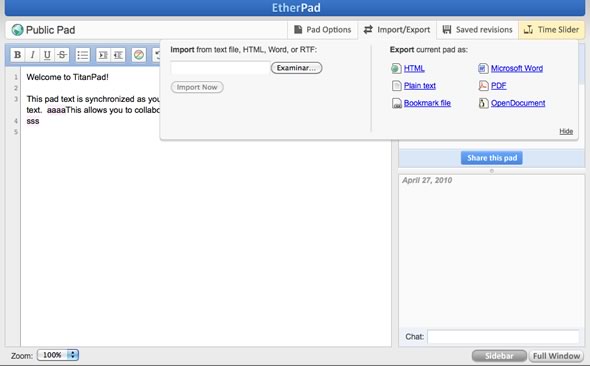Hide the Import/Export panel

point(566,131)
